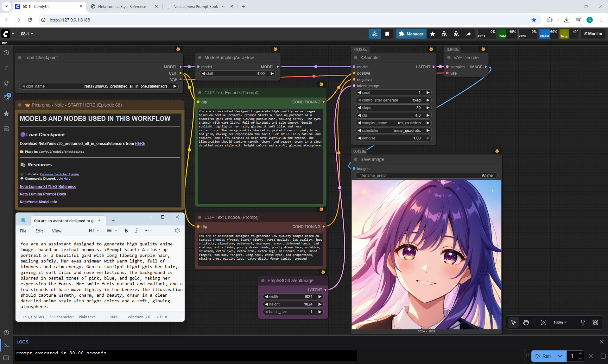Click the fit view icon
Screen dimensions: 608x364
[x=543, y=322]
